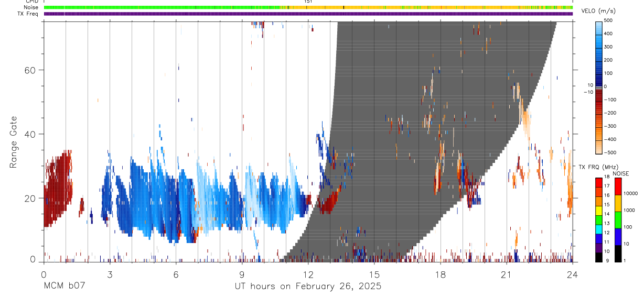Pick the purple swatch in TX FRQ legend
Viewport: 644px width, 297px height.
coord(599,247)
